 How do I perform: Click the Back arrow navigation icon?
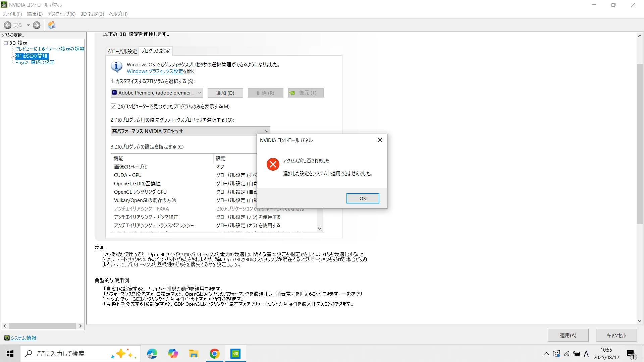coord(8,25)
